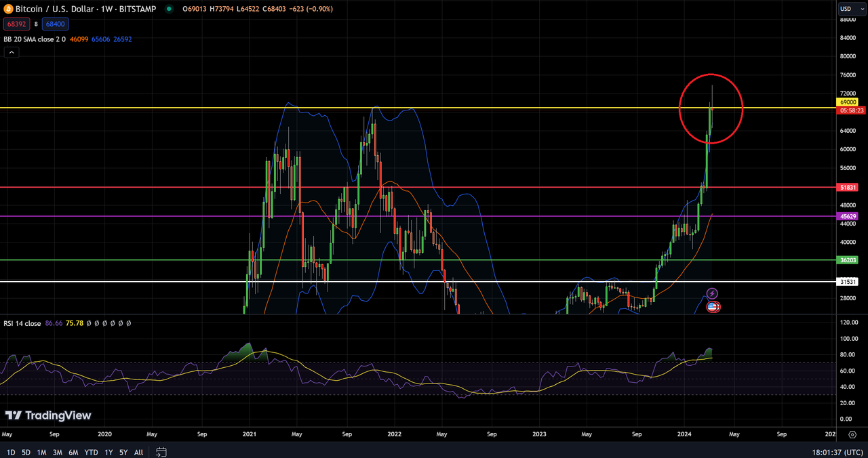
Task: Click the countdown timer label 05:58:23
Action: [850, 110]
